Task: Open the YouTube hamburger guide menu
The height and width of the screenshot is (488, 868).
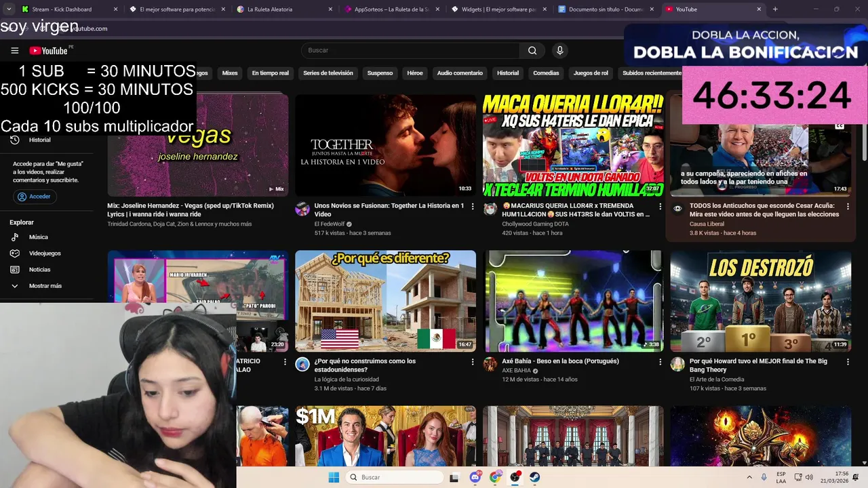Action: tap(14, 51)
